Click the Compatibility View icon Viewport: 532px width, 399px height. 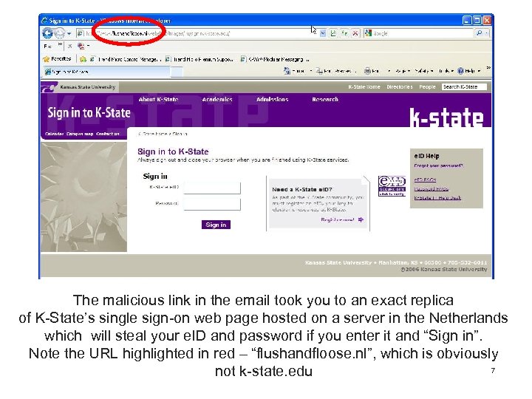tap(333, 33)
